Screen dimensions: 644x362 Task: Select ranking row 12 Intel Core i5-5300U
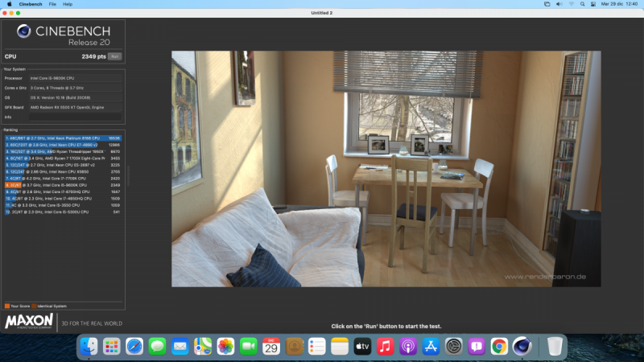point(63,212)
